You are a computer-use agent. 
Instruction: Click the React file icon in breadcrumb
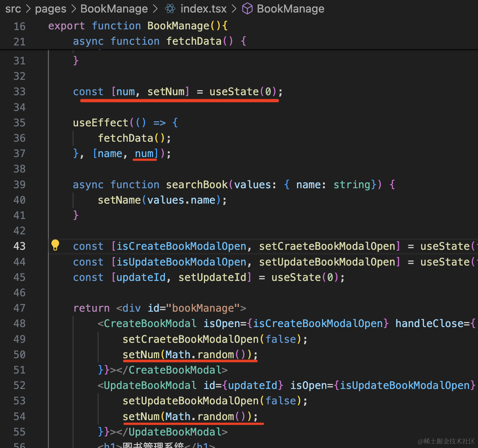(170, 9)
